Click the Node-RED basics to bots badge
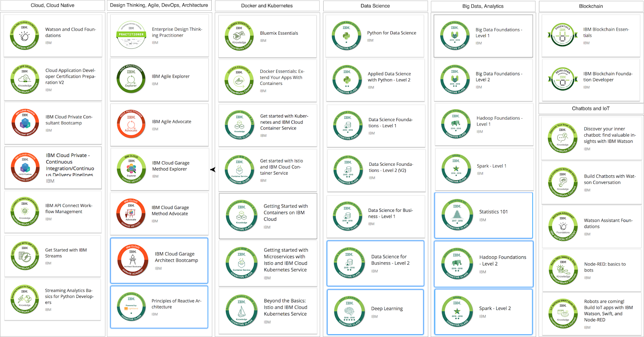The height and width of the screenshot is (337, 644). (563, 270)
